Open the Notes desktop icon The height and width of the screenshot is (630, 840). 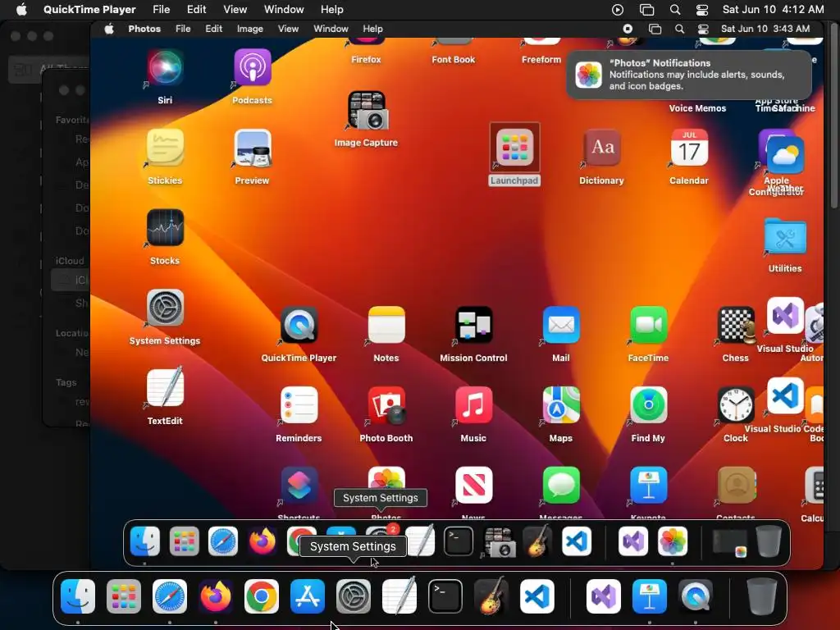[386, 325]
